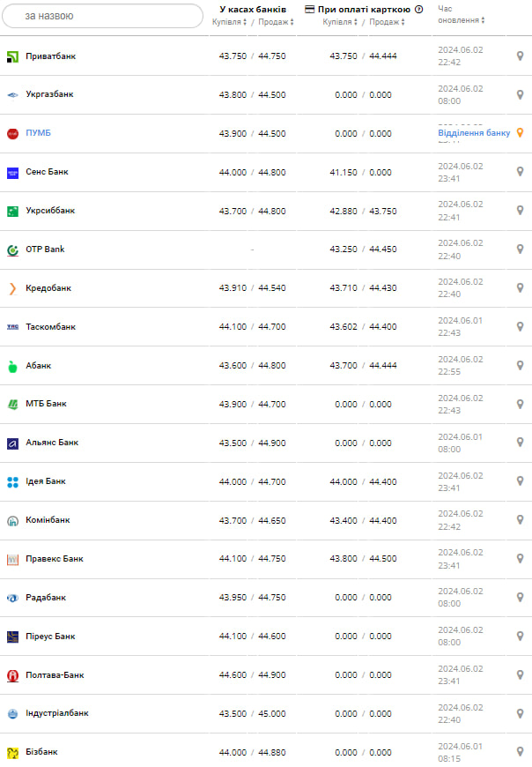Sort by Купівля under 'При оплаті карткою'
532x767 pixels.
coord(340,22)
